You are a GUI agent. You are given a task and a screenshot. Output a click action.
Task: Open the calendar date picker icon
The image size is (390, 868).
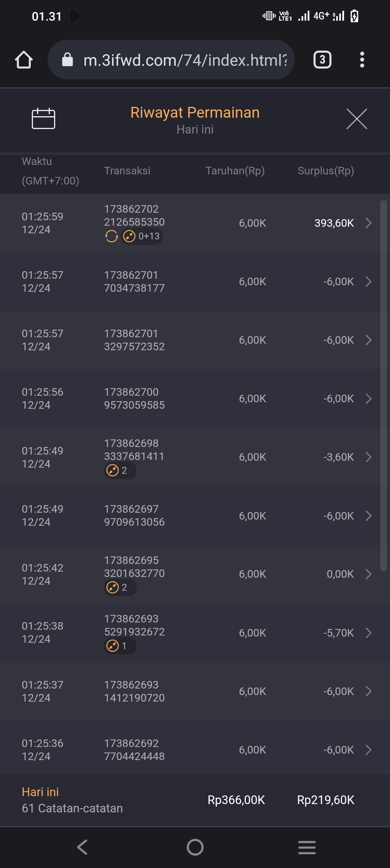click(43, 118)
